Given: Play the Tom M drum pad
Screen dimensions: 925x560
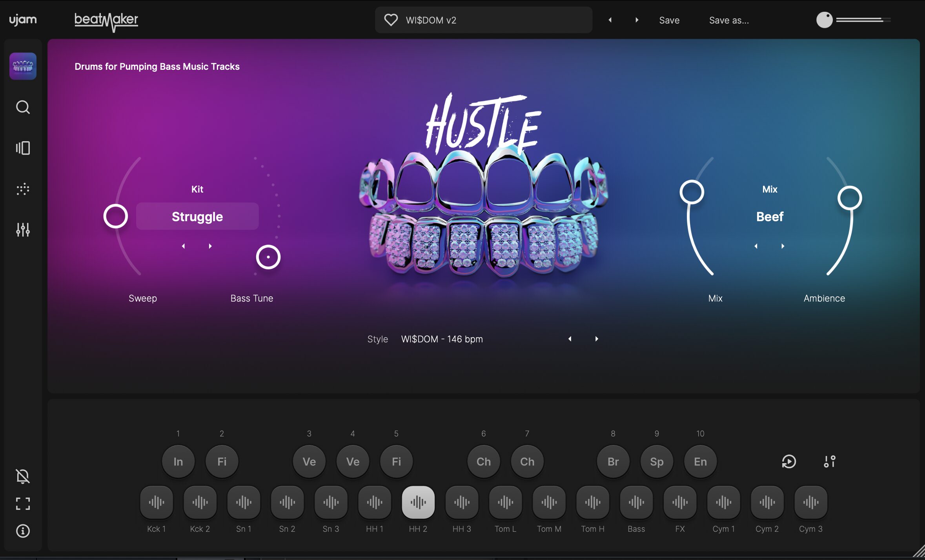Looking at the screenshot, I should pos(549,502).
